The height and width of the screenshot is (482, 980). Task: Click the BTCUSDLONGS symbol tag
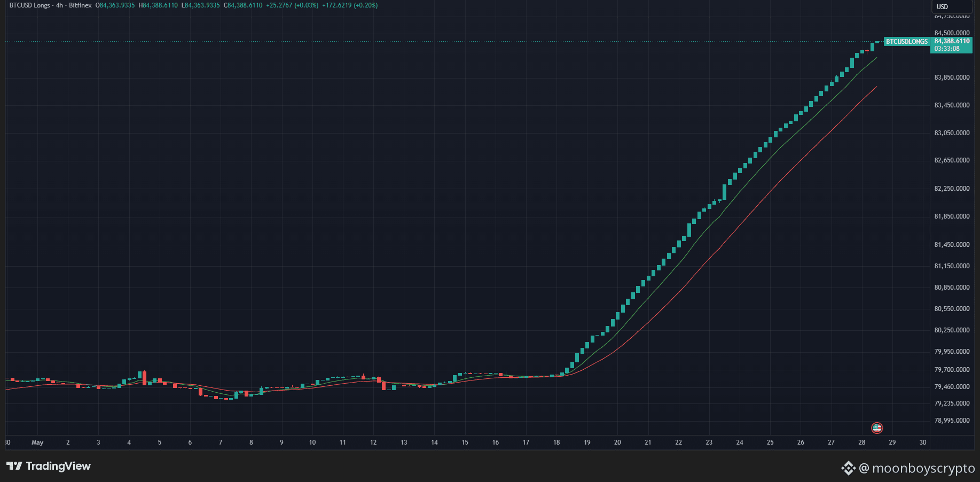click(x=907, y=42)
